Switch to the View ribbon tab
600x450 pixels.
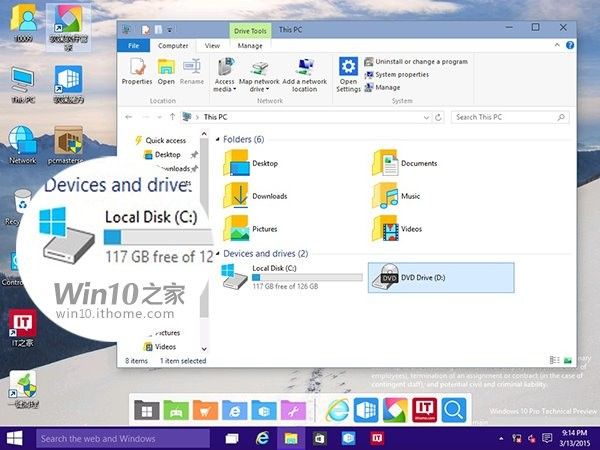click(x=212, y=45)
